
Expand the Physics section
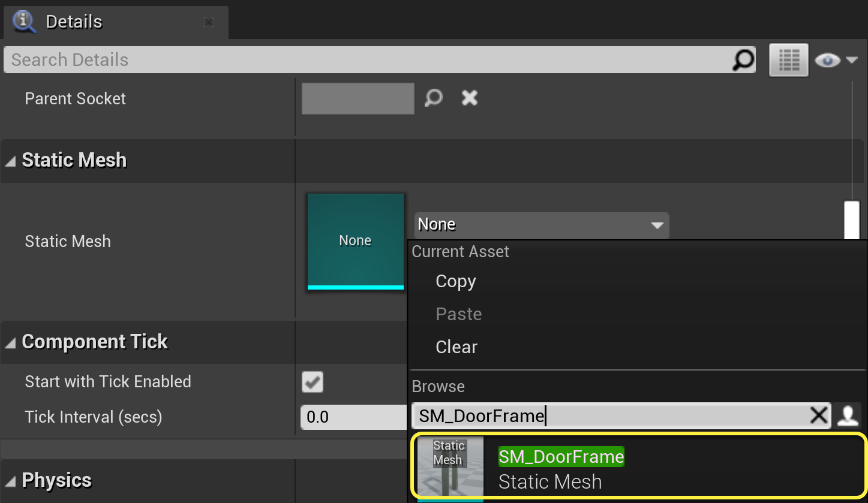11,481
